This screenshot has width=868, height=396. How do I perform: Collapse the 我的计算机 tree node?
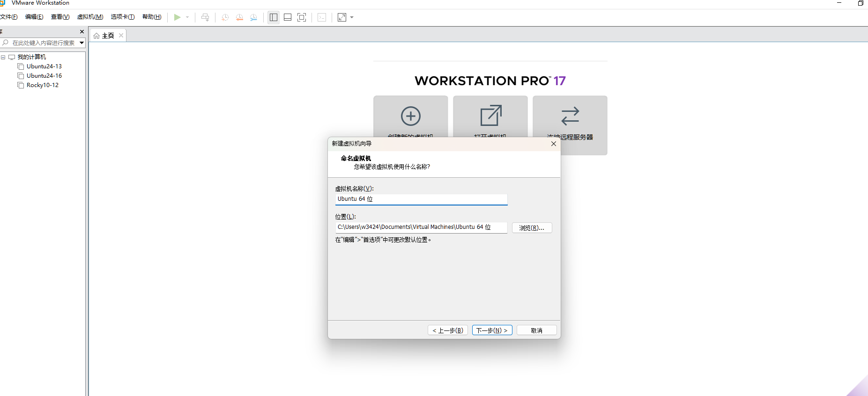(3, 57)
